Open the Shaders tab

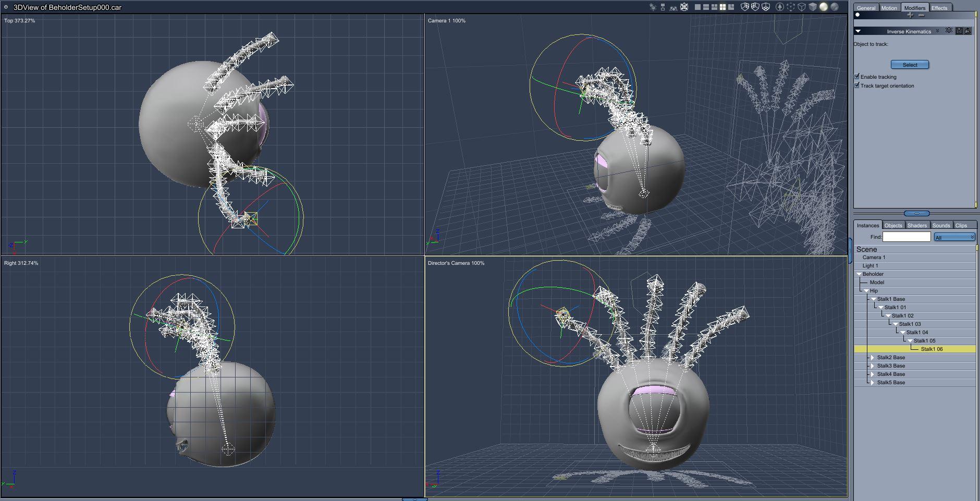pos(917,225)
